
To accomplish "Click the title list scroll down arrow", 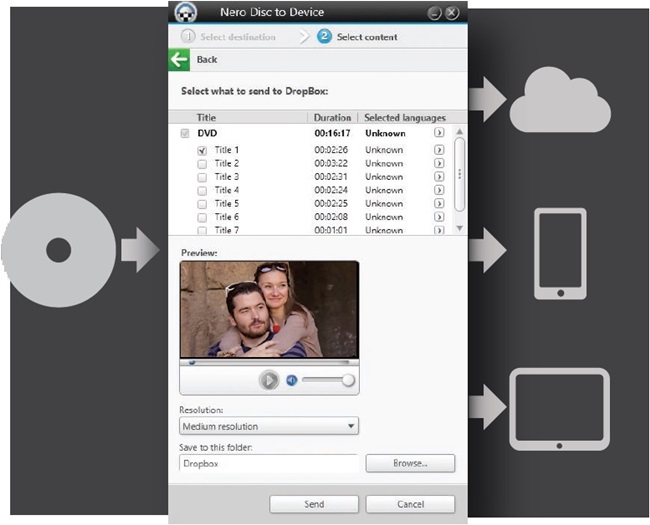I will (459, 228).
